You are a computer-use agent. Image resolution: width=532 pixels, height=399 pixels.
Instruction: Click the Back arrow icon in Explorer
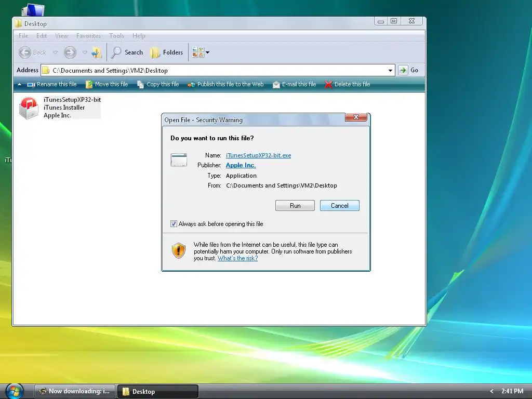click(25, 52)
